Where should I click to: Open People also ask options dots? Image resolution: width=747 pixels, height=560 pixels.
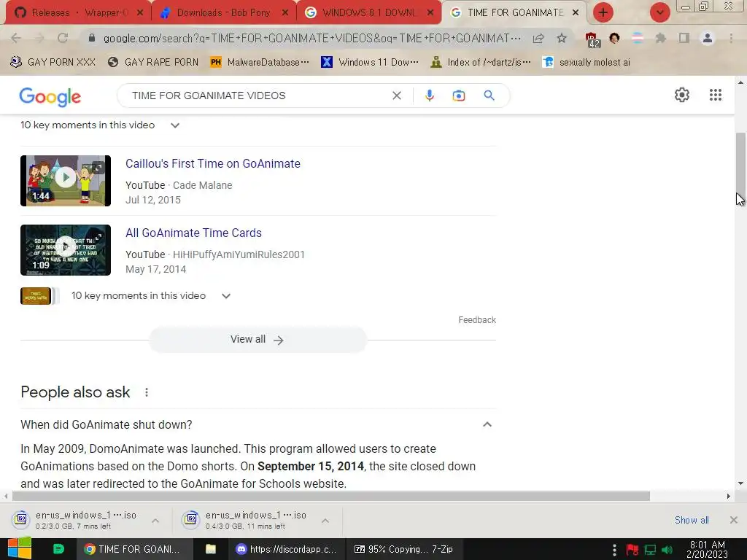[147, 392]
